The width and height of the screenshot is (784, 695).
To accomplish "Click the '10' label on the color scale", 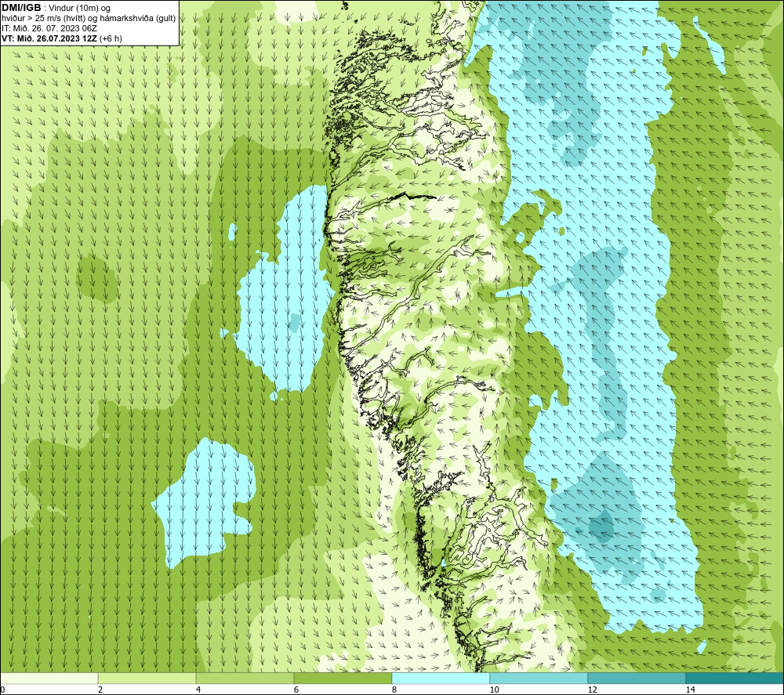I will coord(495,690).
